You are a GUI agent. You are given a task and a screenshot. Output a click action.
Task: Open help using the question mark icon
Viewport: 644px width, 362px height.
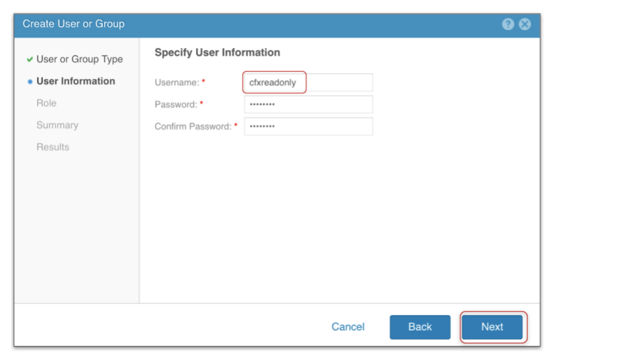pyautogui.click(x=508, y=24)
